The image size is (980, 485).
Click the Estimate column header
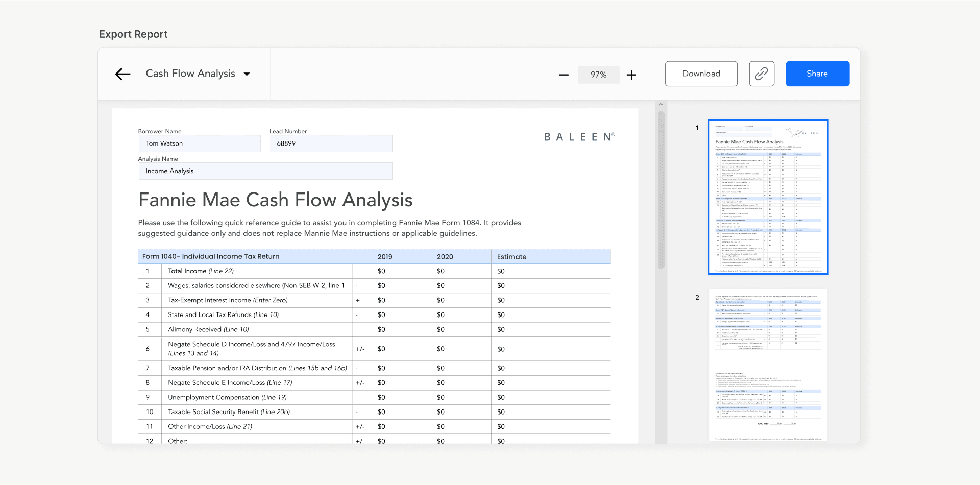(x=511, y=257)
